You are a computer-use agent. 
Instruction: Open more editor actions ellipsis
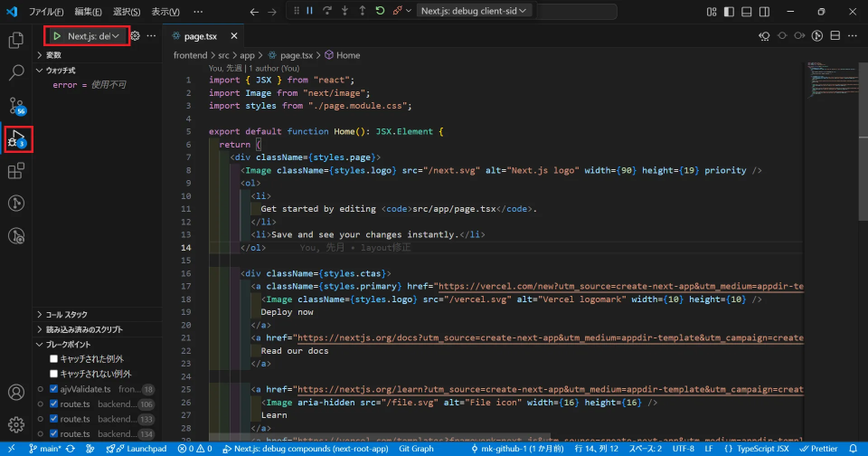tap(853, 36)
